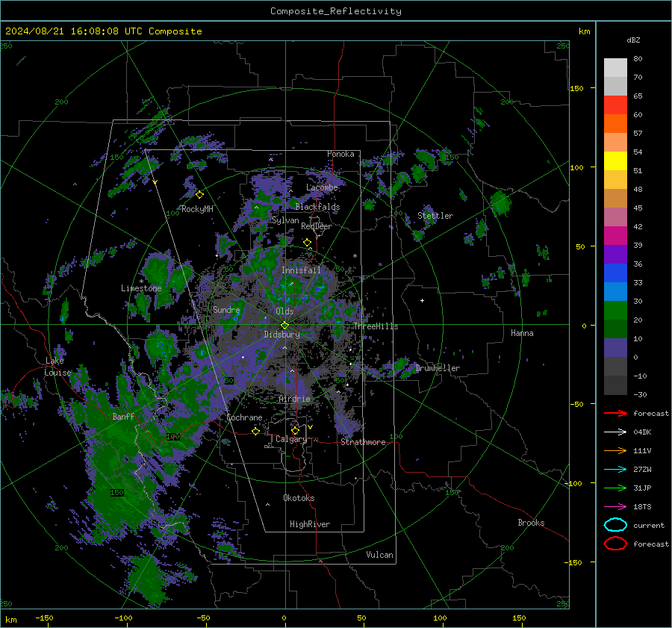Screen dimensions: 672x628
Task: Click the Blackfalds town label
Action: [x=317, y=207]
